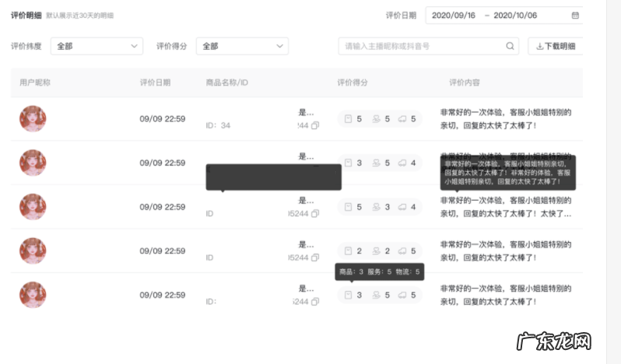
Task: Click the 下载明细 download button
Action: tap(556, 47)
